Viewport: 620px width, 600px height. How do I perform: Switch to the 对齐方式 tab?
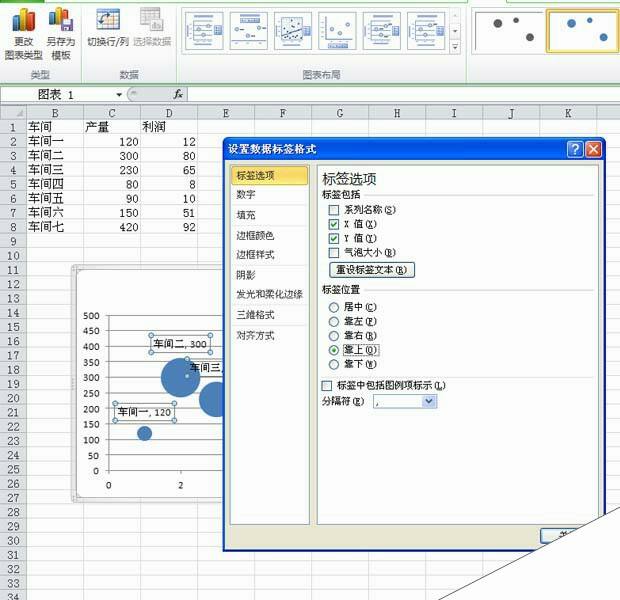[x=269, y=335]
